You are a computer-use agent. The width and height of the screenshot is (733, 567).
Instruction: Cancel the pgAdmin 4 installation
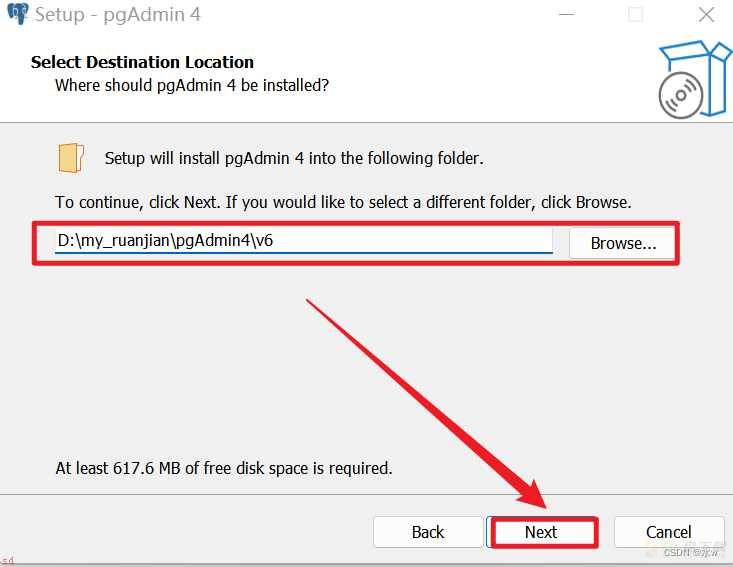tap(668, 532)
